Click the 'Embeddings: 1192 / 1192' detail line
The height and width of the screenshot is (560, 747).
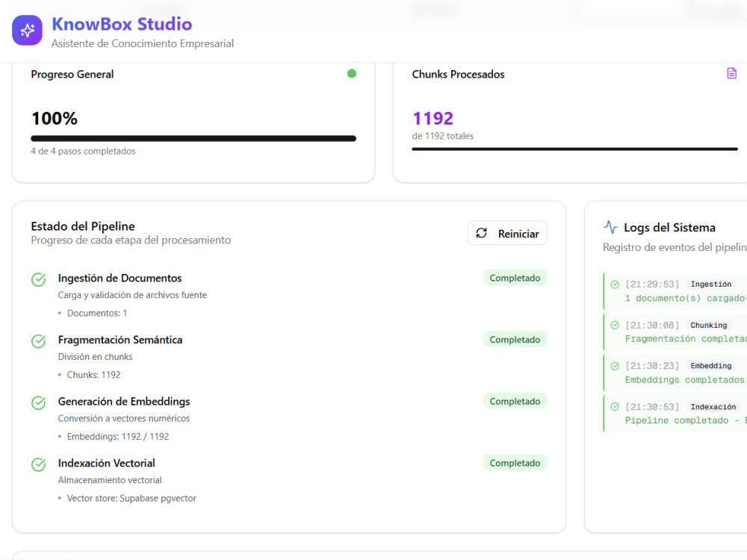tap(118, 437)
